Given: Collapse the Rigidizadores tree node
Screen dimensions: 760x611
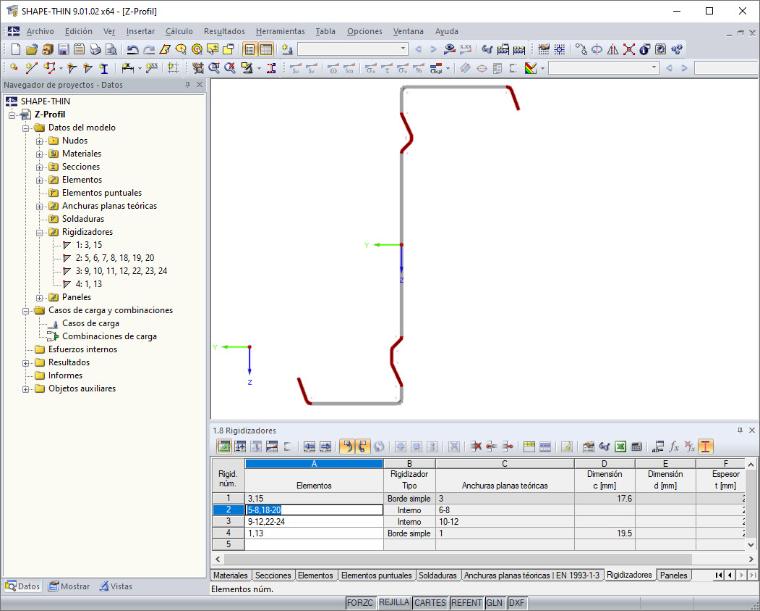Looking at the screenshot, I should pyautogui.click(x=40, y=233).
